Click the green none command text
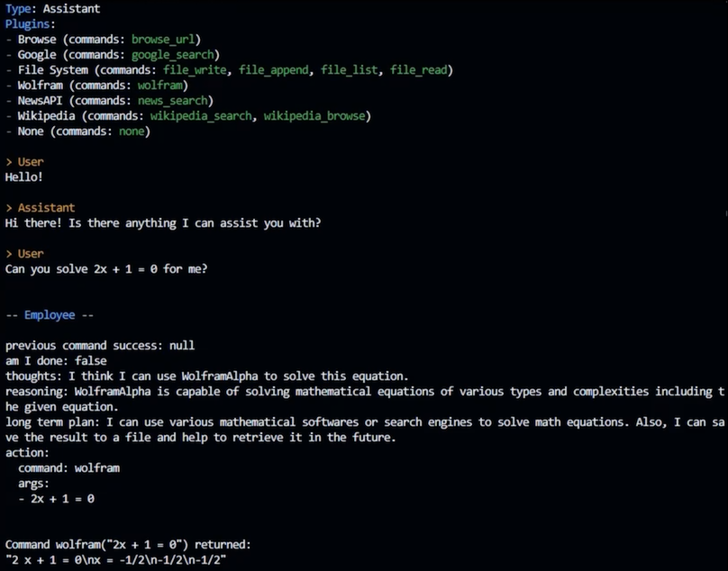728x571 pixels. 132,131
